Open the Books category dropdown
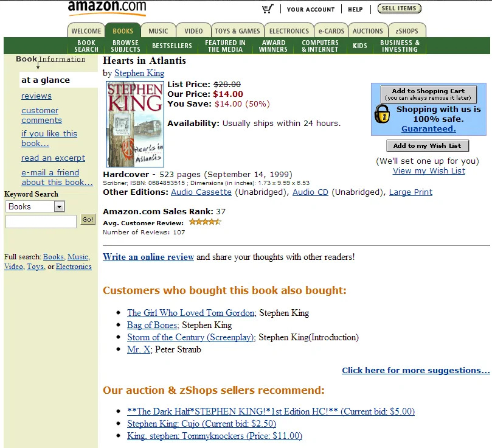Screen dimensions: 492x448 pos(35,206)
